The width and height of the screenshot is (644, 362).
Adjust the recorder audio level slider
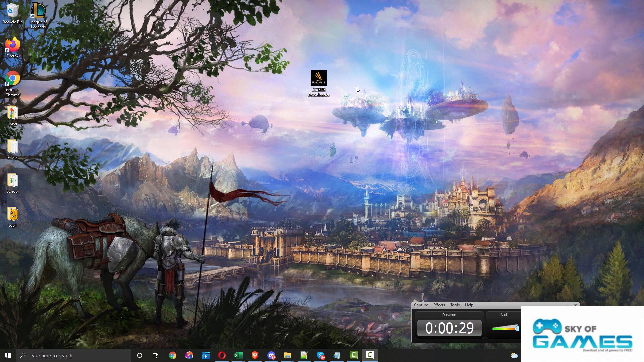[x=517, y=328]
